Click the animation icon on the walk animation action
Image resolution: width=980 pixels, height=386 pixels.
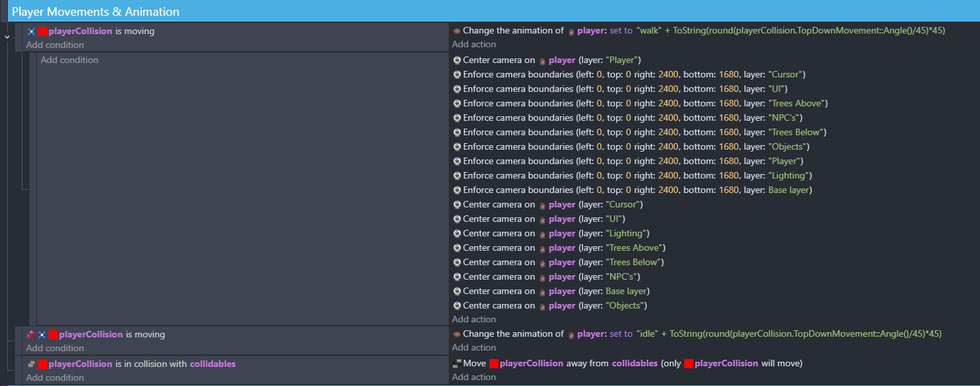(457, 30)
